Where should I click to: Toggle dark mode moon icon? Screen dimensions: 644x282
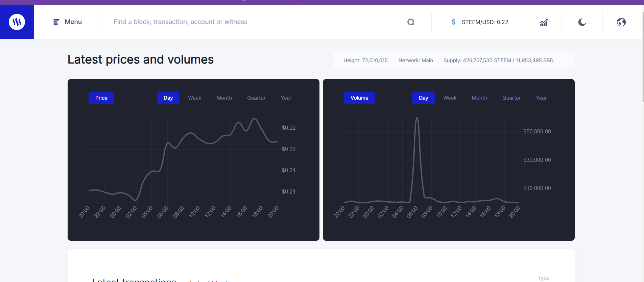[582, 22]
